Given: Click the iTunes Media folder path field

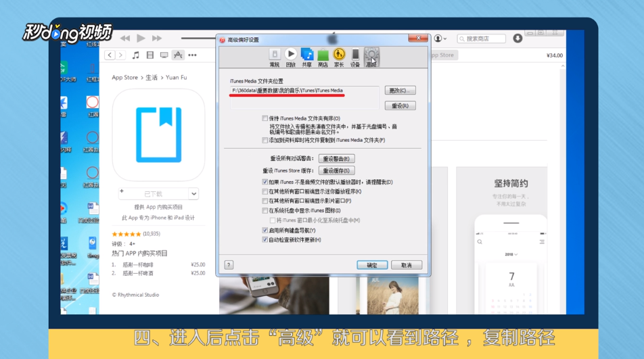Looking at the screenshot, I should coord(304,97).
